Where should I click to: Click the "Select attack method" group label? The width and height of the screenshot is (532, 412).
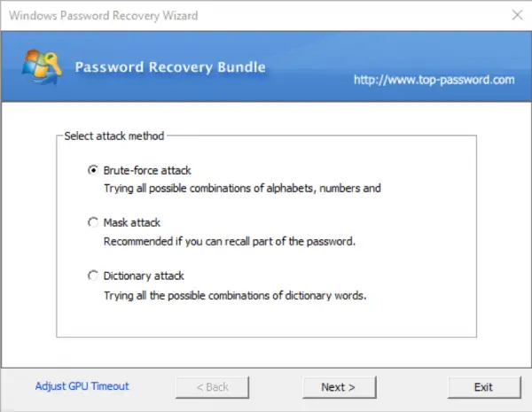[114, 136]
